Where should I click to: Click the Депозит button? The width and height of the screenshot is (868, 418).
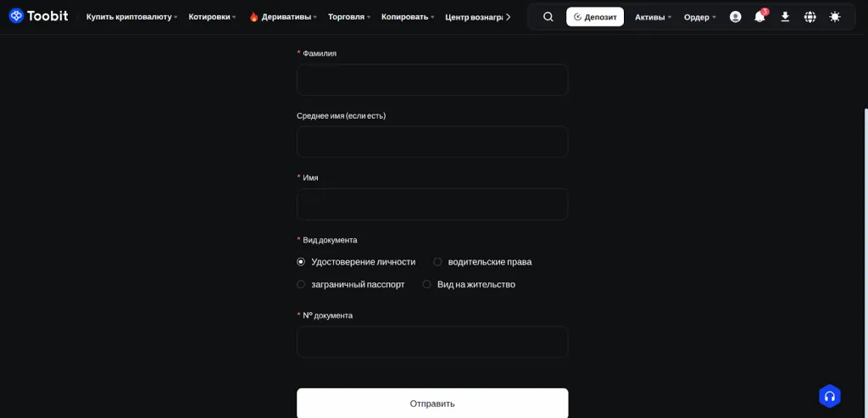(595, 17)
